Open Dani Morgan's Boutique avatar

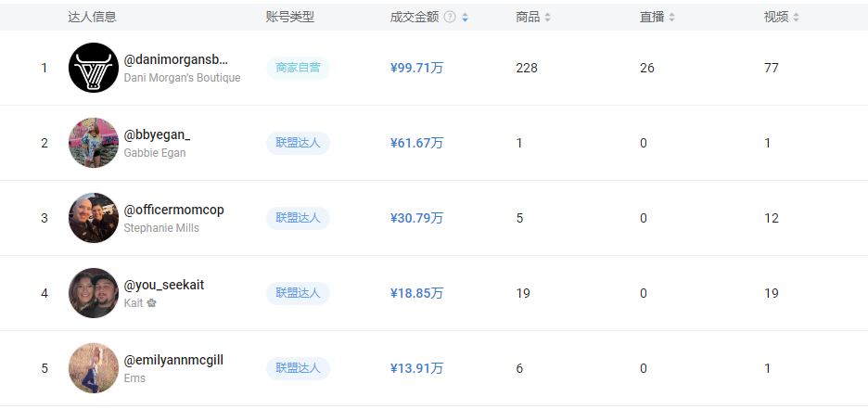pyautogui.click(x=94, y=68)
